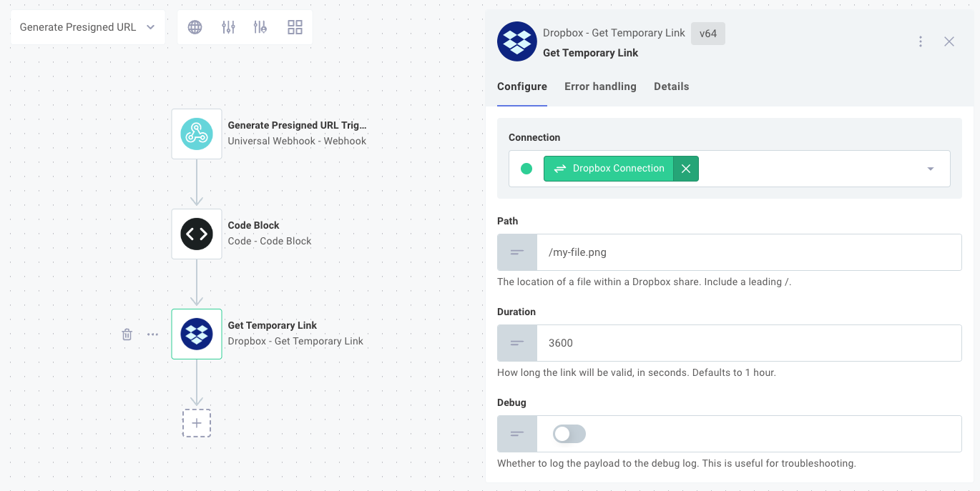This screenshot has width=980, height=491.
Task: Click the Path field containing /my-file.png
Action: [748, 252]
